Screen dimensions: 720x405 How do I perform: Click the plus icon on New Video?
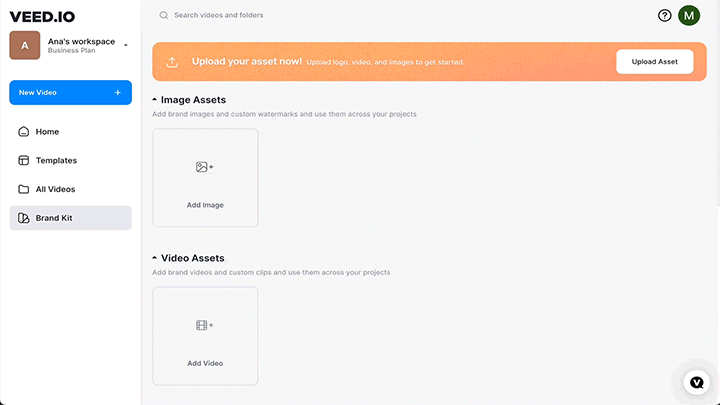(118, 93)
